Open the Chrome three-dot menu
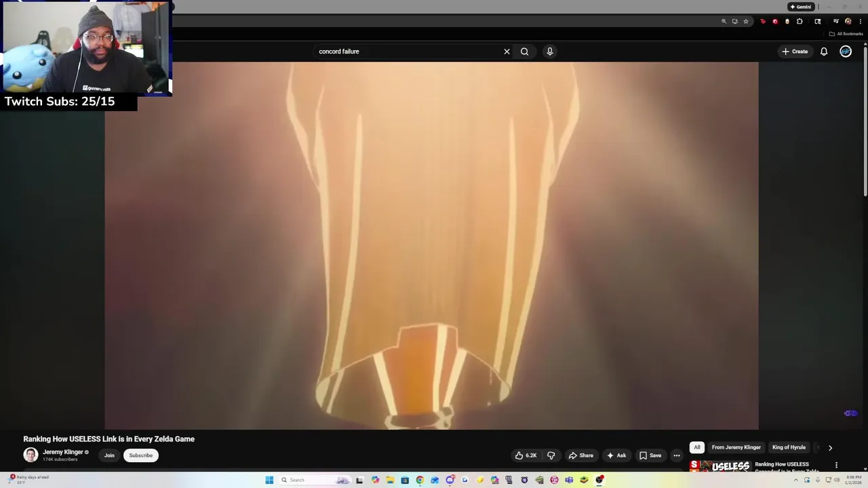Screen dimensions: 868x488 [861, 22]
